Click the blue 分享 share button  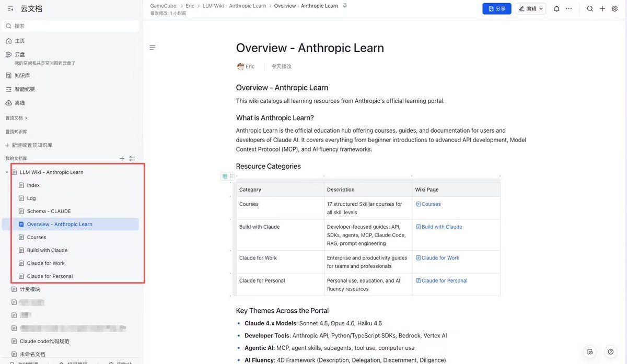coord(497,8)
